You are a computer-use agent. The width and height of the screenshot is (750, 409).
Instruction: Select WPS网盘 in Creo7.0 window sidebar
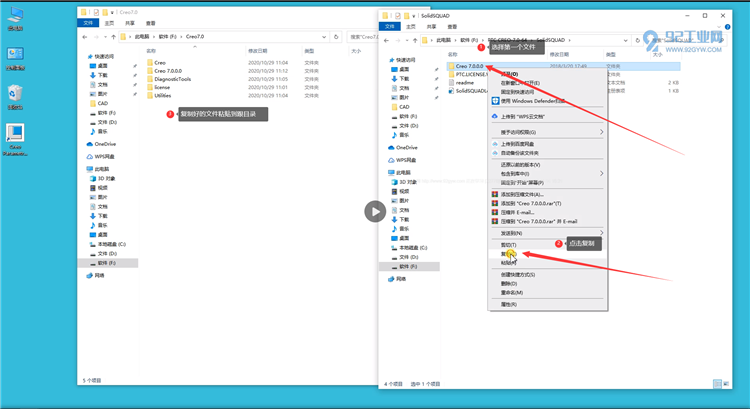101,156
